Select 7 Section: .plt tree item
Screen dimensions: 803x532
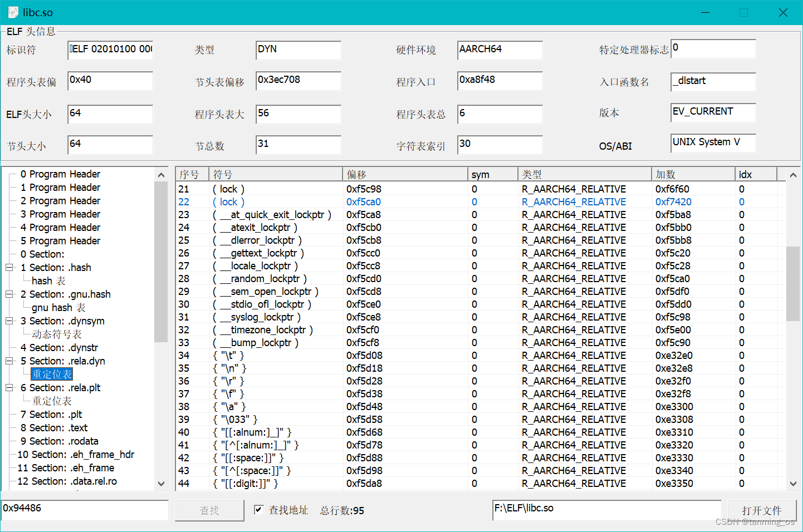click(51, 415)
